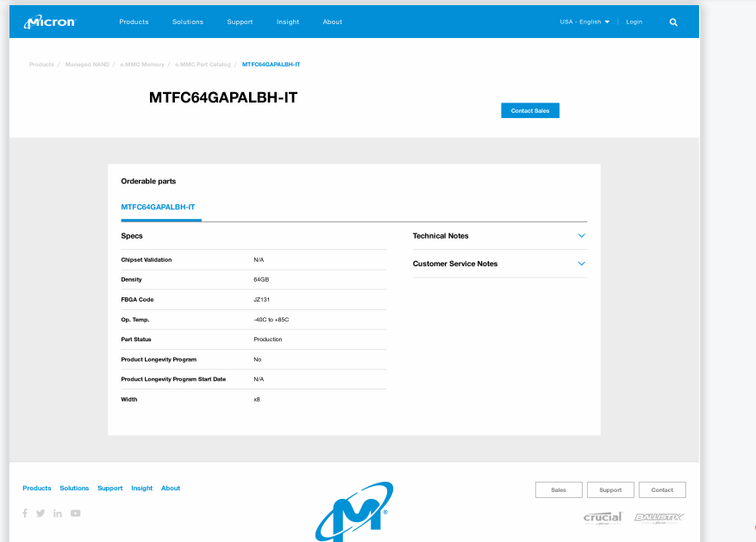Go to e.MMC Memory breadcrumb link
The height and width of the screenshot is (542, 756).
142,64
